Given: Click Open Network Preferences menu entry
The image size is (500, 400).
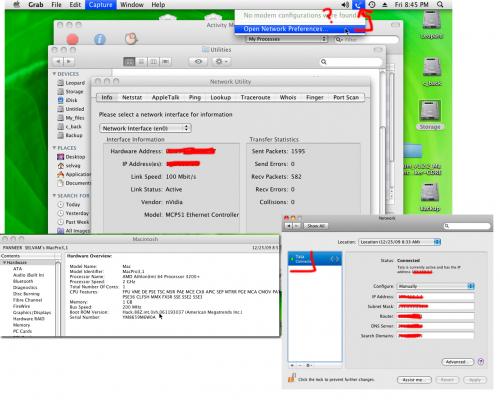Looking at the screenshot, I should (x=300, y=29).
